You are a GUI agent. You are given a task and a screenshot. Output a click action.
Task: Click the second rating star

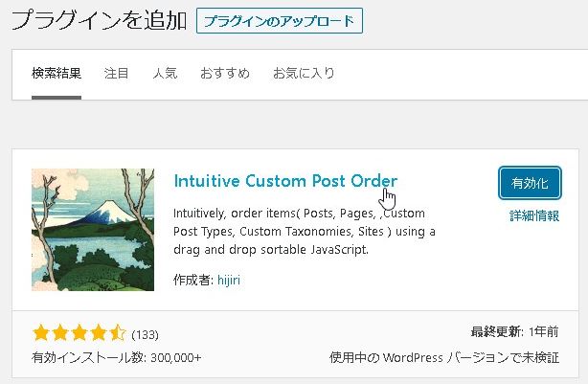(x=59, y=334)
